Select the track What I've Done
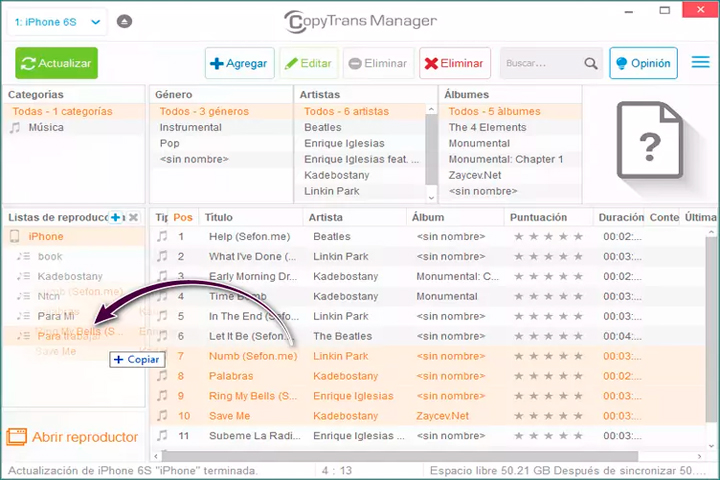 252,256
